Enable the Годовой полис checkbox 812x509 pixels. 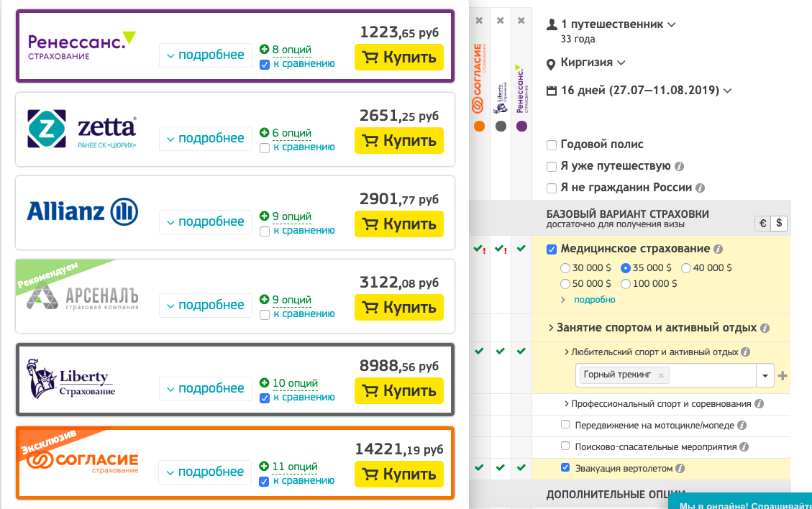point(552,145)
